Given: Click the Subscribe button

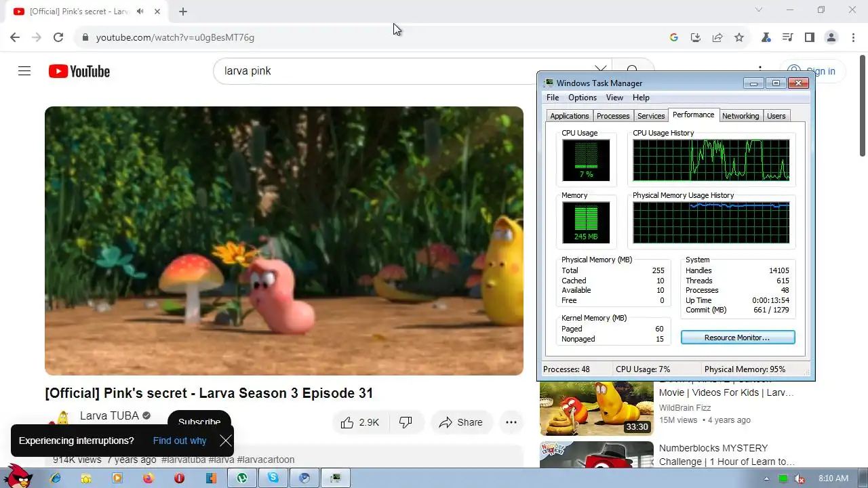Looking at the screenshot, I should coord(199,421).
